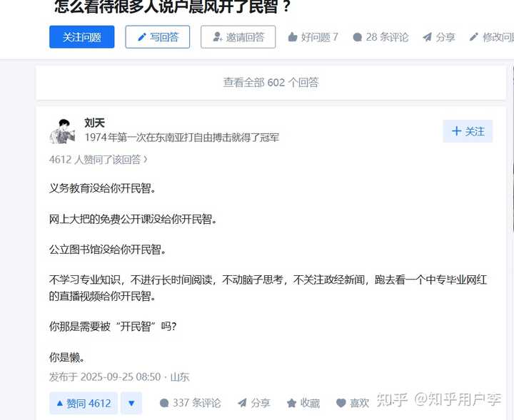Click the publish time 发布于 2025-09-25 08:50
514x420 pixels.
[105, 377]
